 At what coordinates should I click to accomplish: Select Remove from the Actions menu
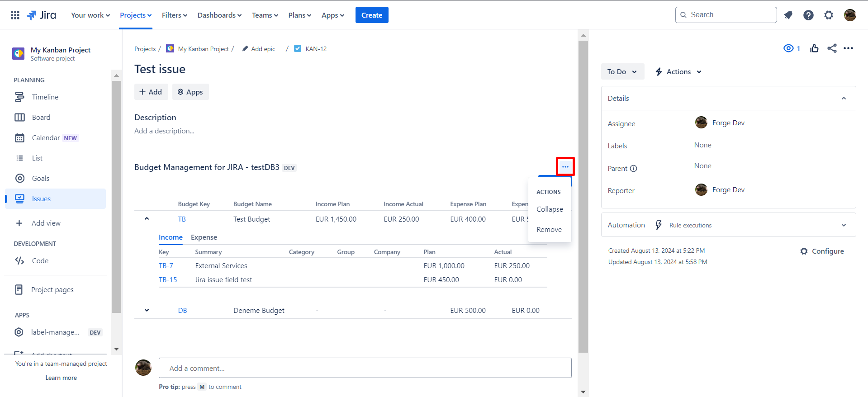(x=550, y=230)
